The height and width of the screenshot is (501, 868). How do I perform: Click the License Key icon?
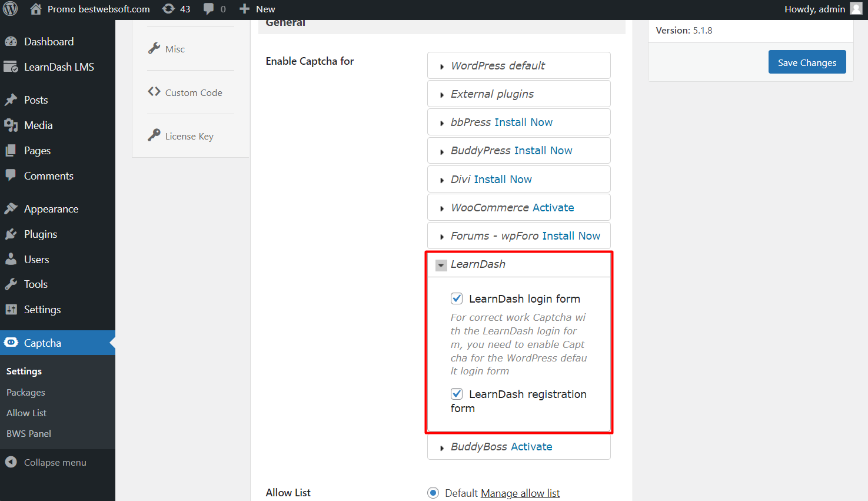[x=154, y=135]
